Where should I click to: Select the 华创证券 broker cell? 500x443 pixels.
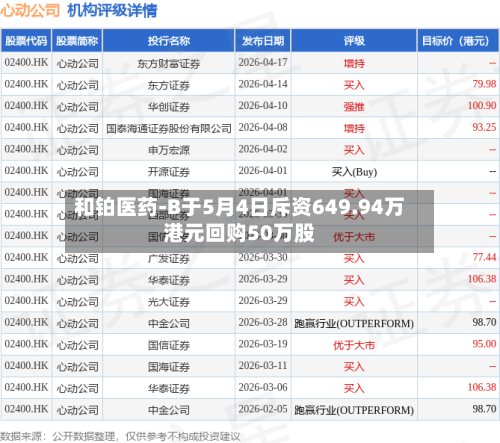point(169,107)
